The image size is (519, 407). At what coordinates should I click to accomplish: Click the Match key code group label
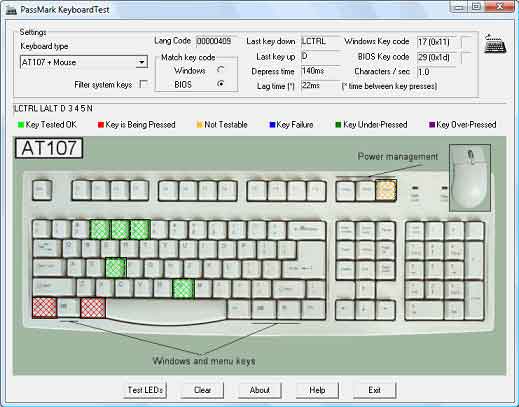[188, 57]
